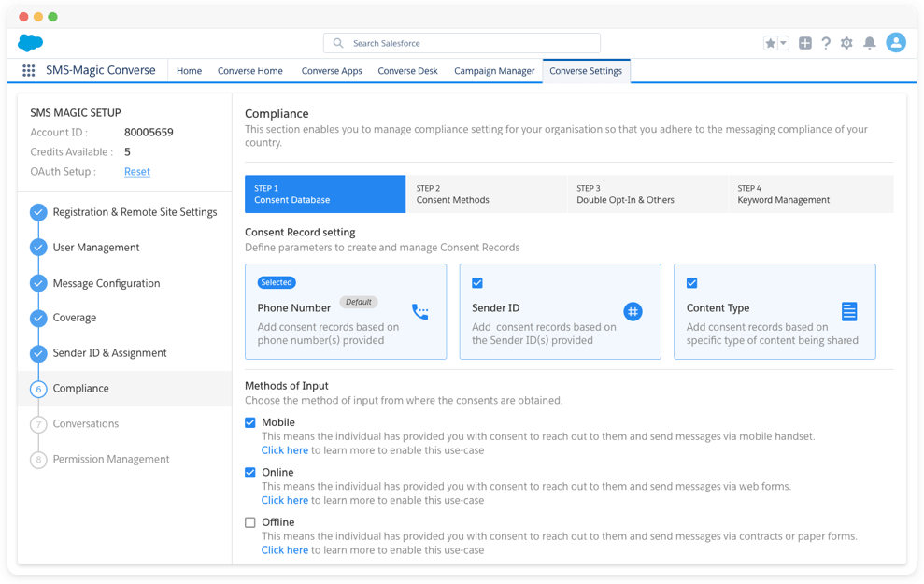Open the App Launcher waffle icon
Viewport: 924px width, 584px height.
tap(29, 70)
